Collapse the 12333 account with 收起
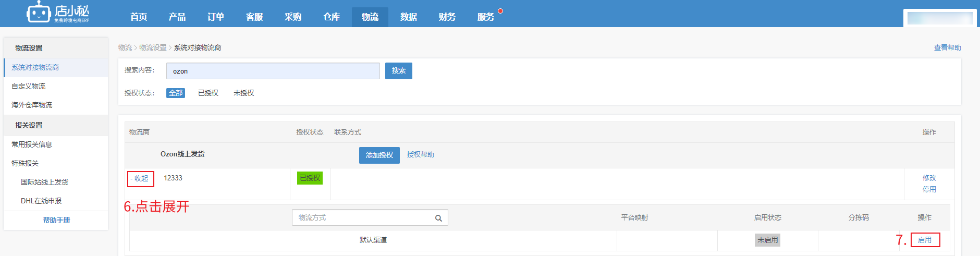The width and height of the screenshot is (980, 256). [141, 178]
